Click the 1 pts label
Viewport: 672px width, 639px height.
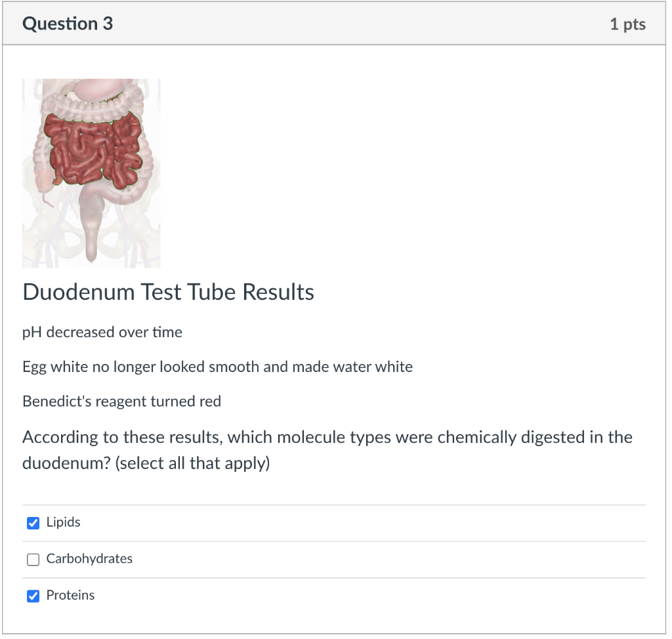click(627, 24)
